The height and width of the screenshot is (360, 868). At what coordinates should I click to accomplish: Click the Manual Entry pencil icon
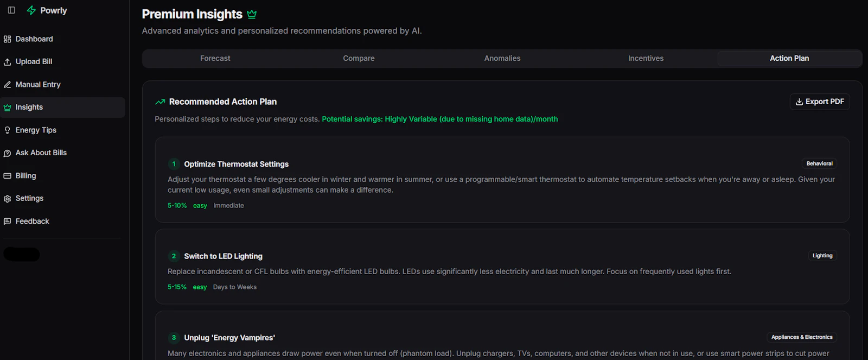point(7,85)
